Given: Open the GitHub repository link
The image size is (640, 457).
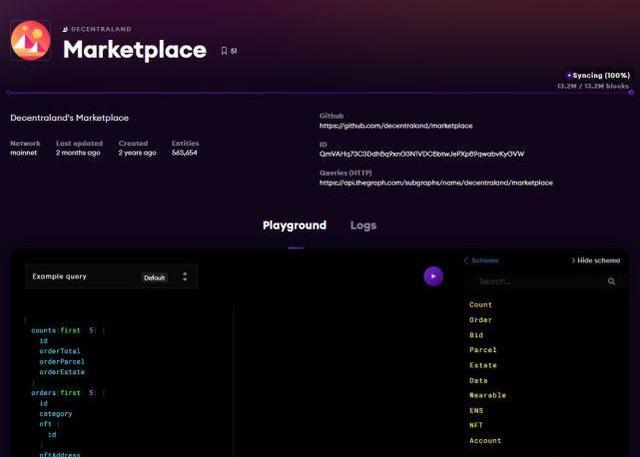Looking at the screenshot, I should coord(396,126).
